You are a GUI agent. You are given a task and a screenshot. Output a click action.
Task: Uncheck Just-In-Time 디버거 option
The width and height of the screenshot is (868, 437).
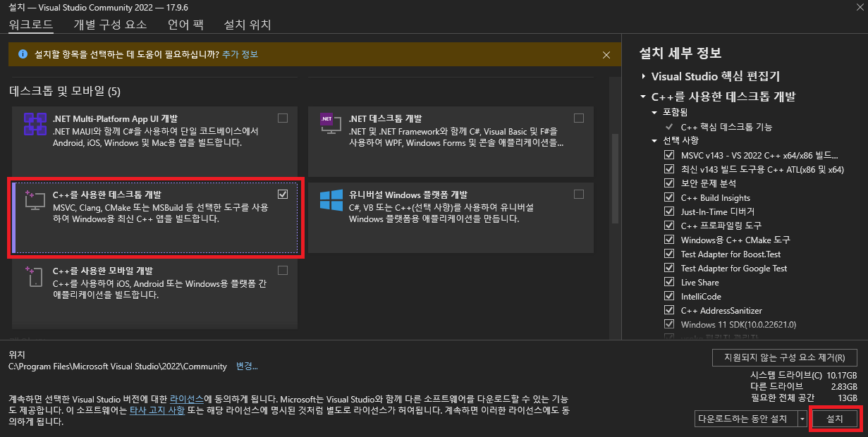[x=669, y=211]
